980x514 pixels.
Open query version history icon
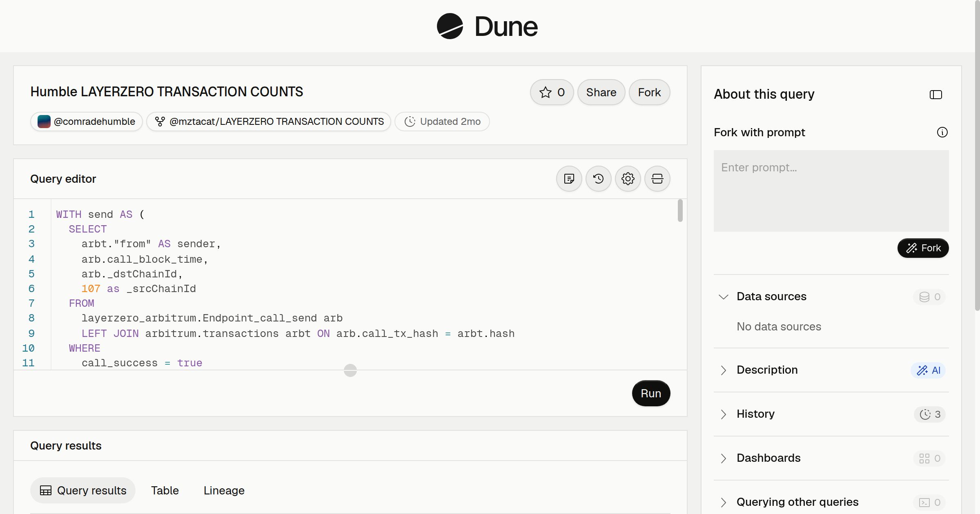599,179
